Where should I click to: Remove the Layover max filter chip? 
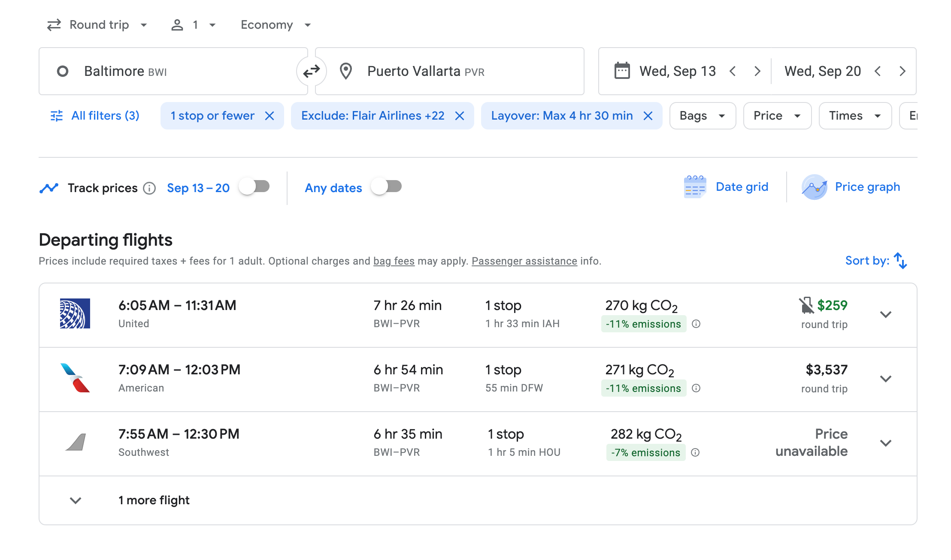pos(648,116)
